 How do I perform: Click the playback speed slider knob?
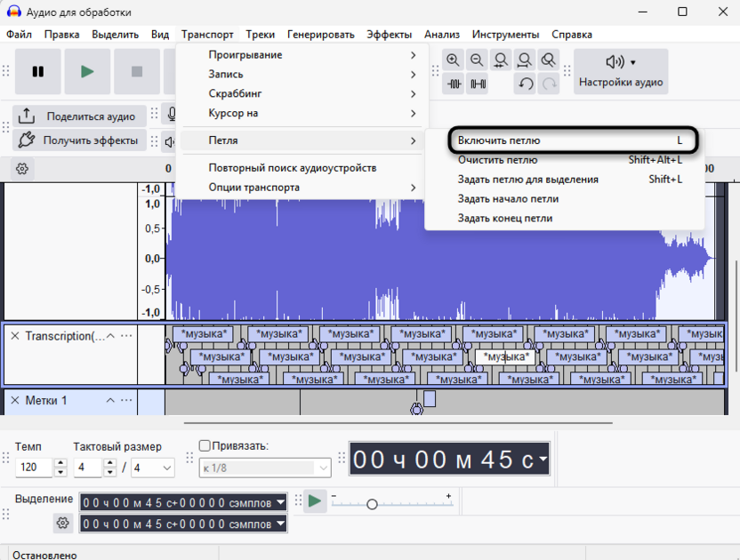pyautogui.click(x=372, y=504)
